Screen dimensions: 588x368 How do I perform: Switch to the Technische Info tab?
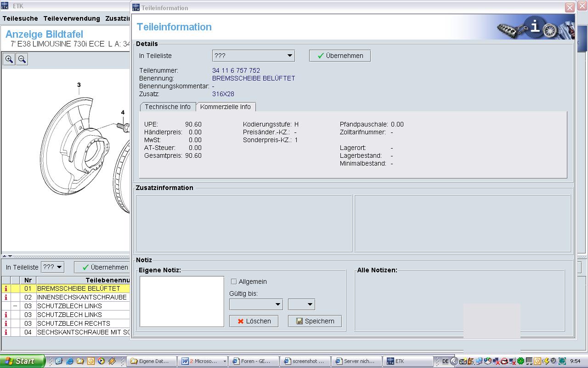(x=168, y=107)
